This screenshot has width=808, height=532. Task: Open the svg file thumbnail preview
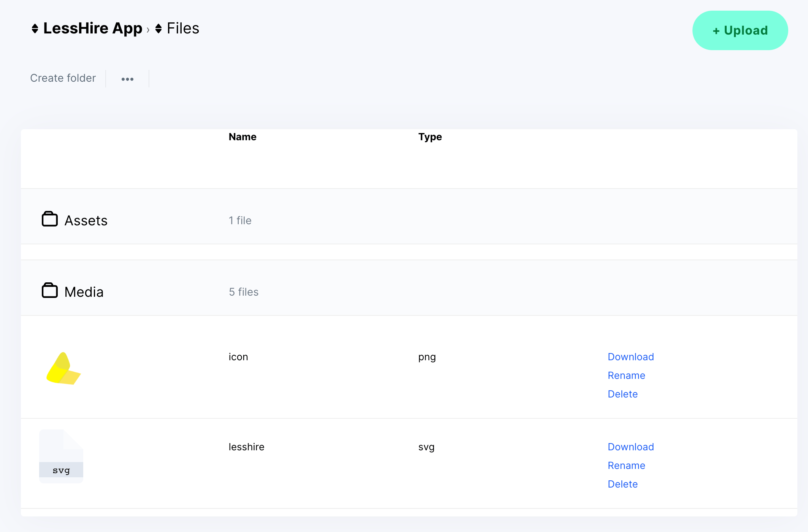pyautogui.click(x=61, y=456)
